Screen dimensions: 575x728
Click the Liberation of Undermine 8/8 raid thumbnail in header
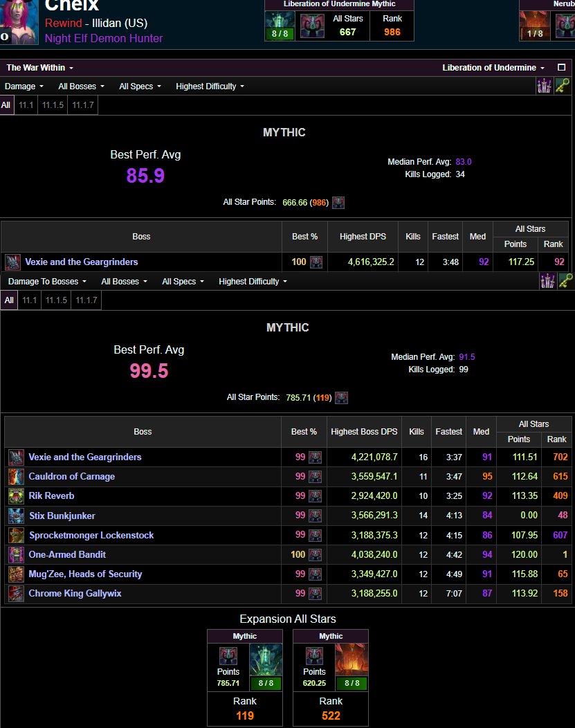pyautogui.click(x=280, y=26)
